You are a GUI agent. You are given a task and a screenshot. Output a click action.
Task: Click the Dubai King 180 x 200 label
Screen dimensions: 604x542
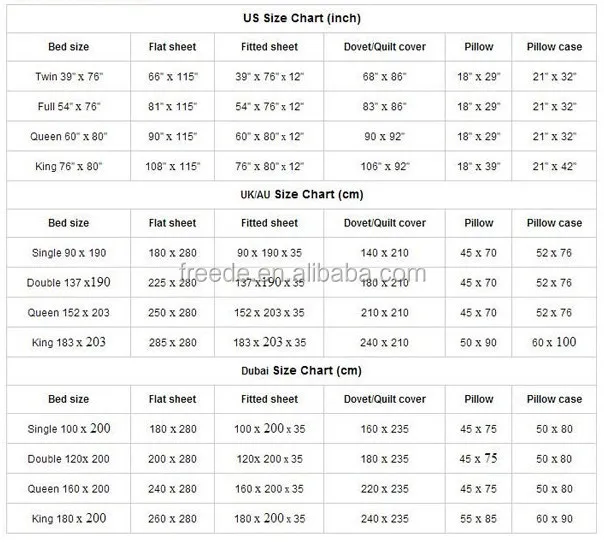click(69, 519)
